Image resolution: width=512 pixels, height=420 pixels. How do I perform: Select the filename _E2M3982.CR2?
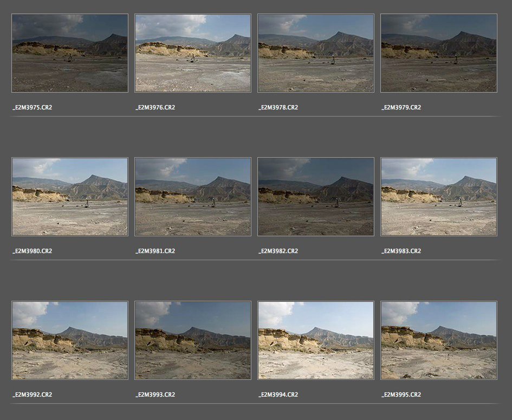[x=278, y=251]
